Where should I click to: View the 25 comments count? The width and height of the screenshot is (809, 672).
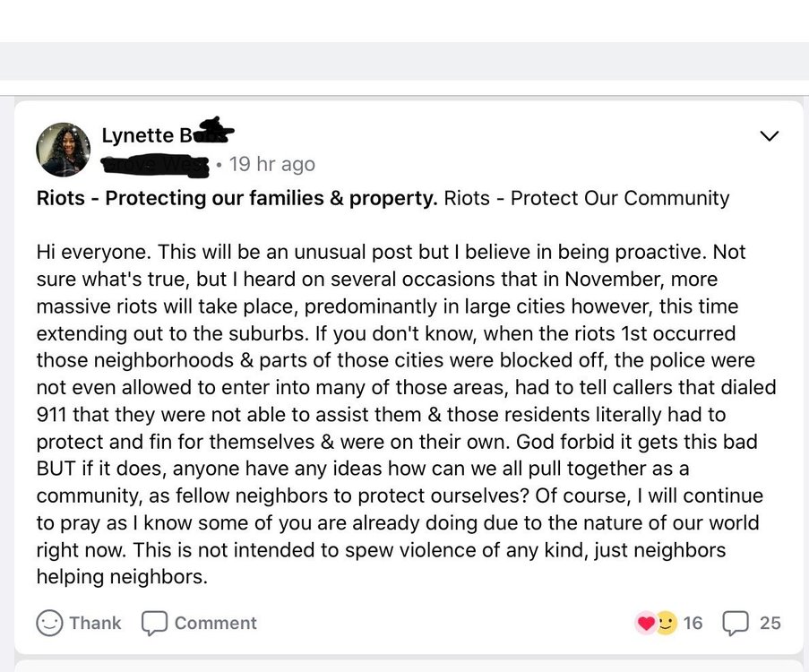770,623
